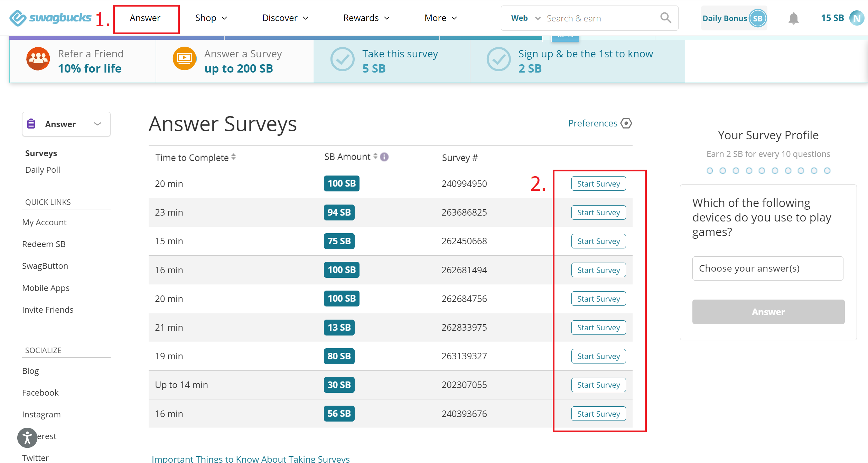Open the Swagbucks logo home link

pos(50,18)
